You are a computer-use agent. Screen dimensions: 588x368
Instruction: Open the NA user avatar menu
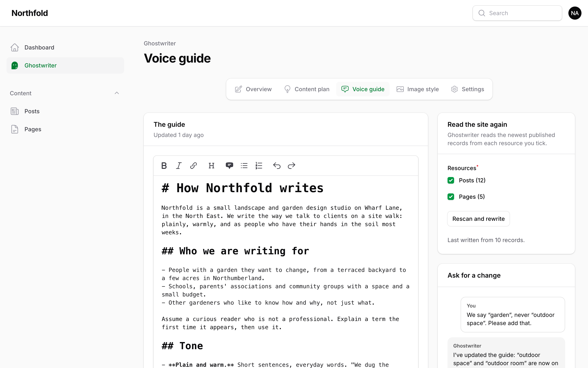575,13
